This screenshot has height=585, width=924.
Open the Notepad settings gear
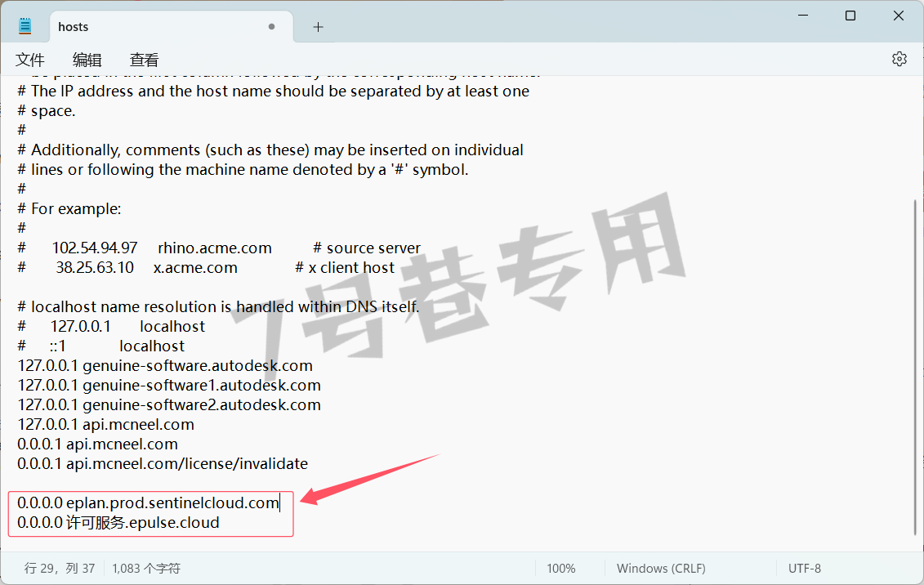point(899,59)
